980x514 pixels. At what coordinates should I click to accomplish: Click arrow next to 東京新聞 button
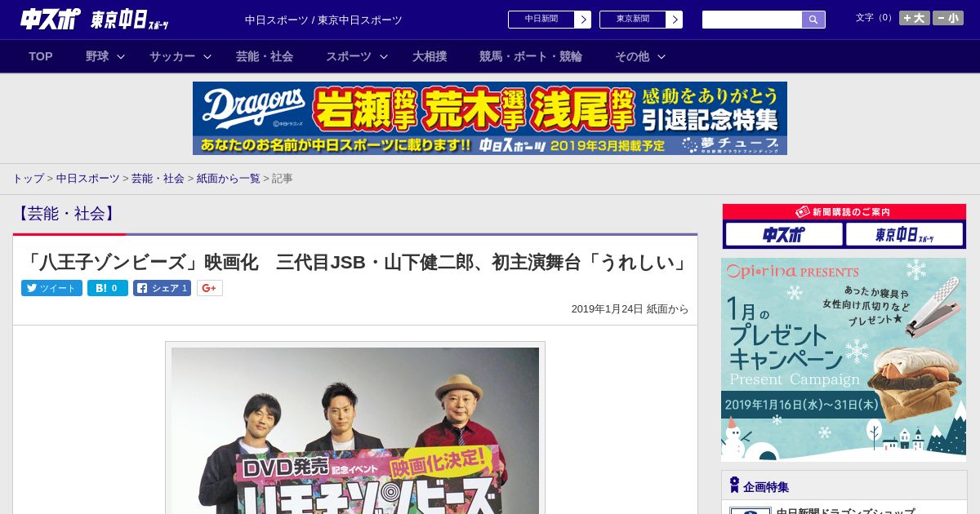click(675, 20)
